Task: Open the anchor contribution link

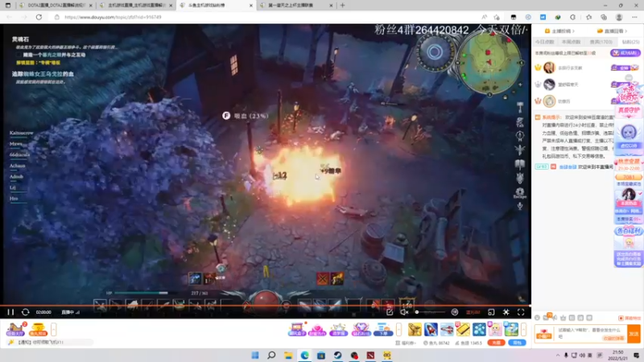Action: click(x=559, y=31)
